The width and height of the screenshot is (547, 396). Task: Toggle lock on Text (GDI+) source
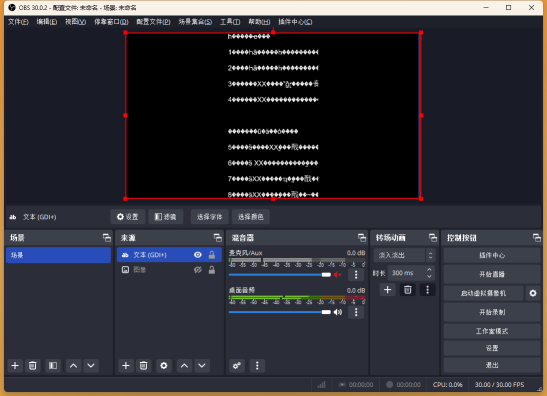pyautogui.click(x=212, y=255)
